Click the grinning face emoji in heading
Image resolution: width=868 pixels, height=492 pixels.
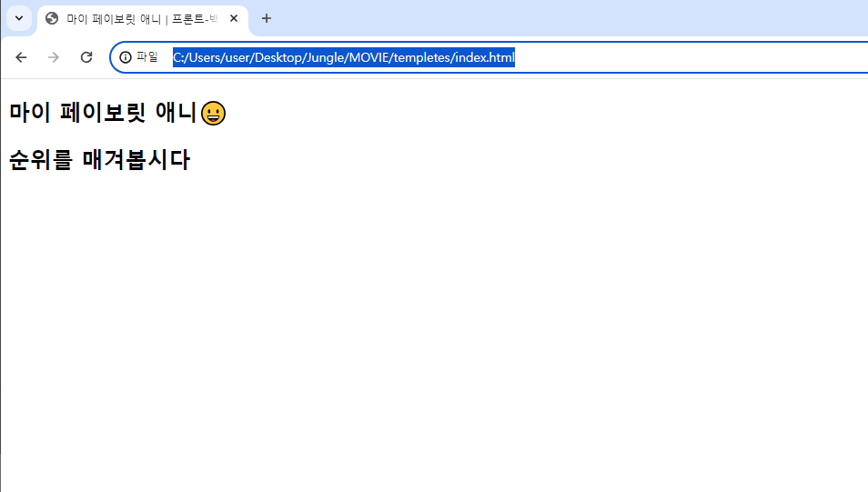[213, 114]
